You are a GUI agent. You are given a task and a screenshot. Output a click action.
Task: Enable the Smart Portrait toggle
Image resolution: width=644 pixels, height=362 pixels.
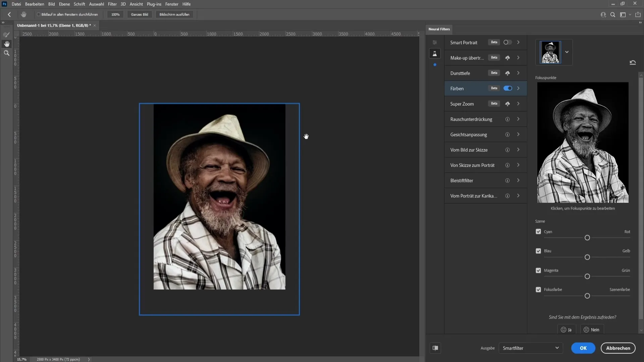(x=507, y=42)
